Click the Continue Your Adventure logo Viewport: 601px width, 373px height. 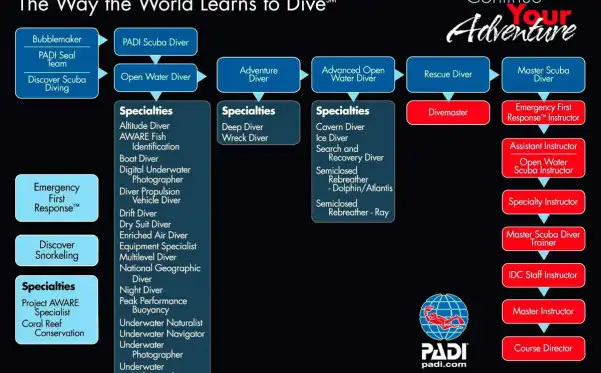pos(512,21)
